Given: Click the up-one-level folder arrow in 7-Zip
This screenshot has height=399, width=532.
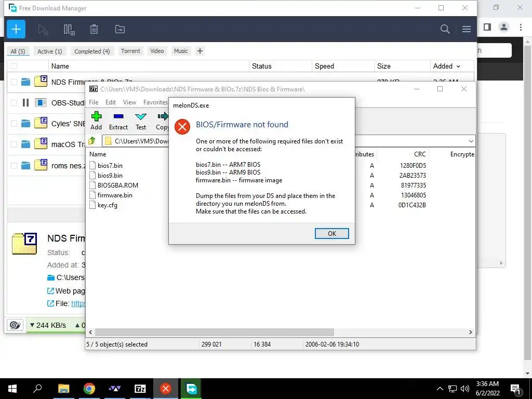Looking at the screenshot, I should tap(92, 141).
